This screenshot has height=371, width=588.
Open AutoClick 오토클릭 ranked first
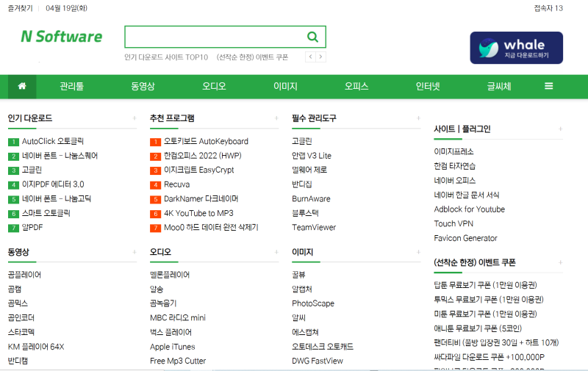pos(53,141)
